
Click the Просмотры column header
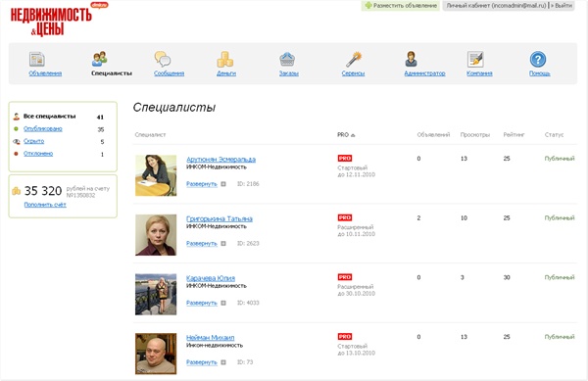[475, 135]
